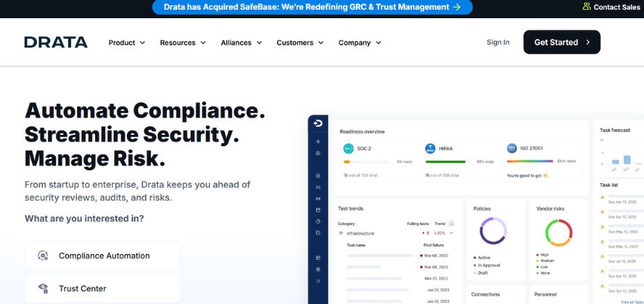Open the pencil edit icon in the dashboard sidebar
Viewport: 644px width, 304px height.
click(318, 233)
